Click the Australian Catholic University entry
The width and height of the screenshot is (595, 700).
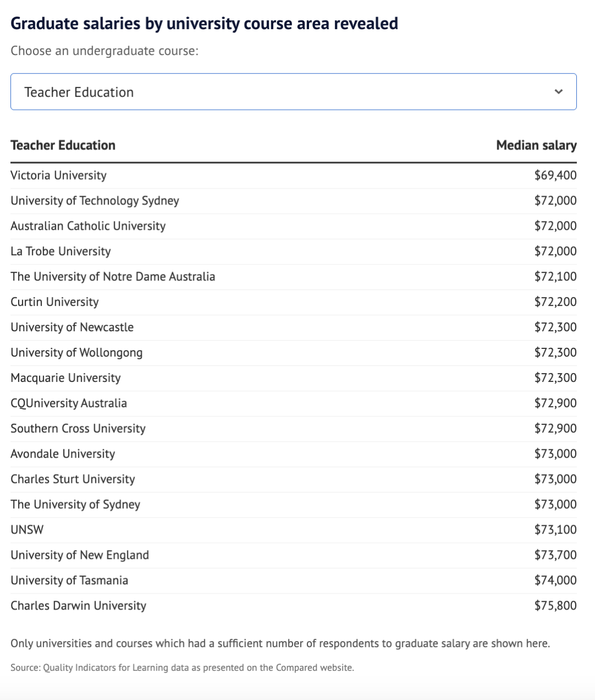pyautogui.click(x=88, y=226)
